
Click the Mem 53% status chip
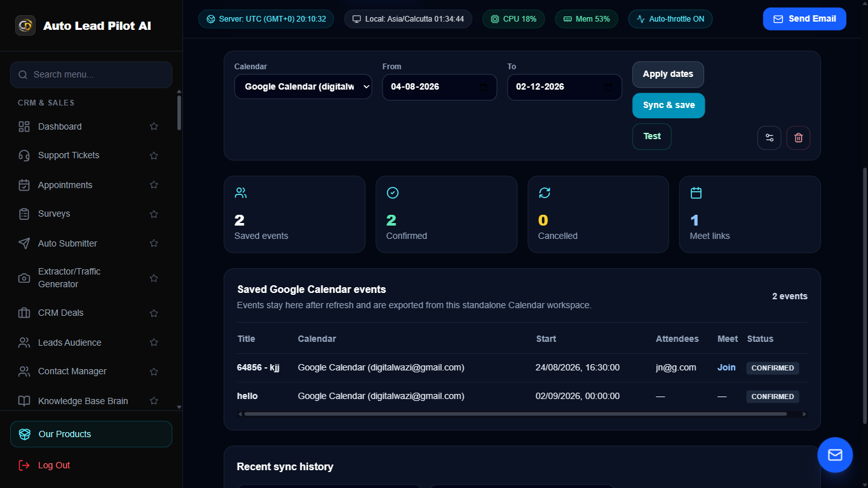[587, 19]
